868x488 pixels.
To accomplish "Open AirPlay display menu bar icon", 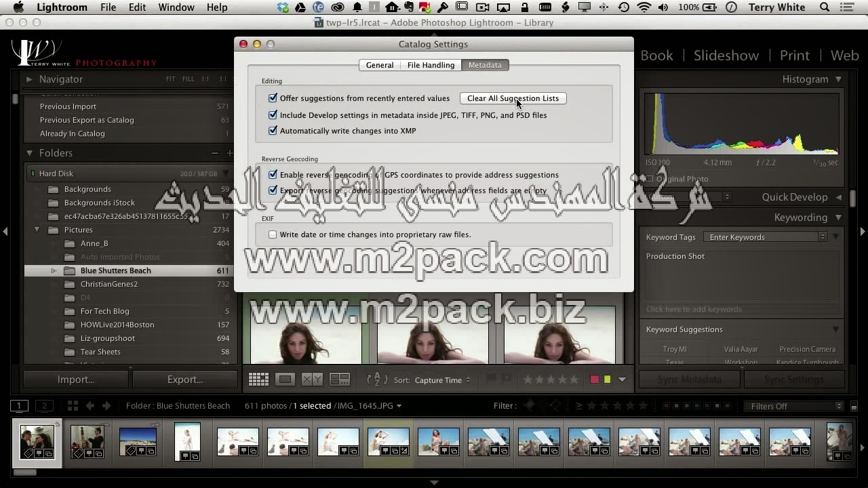I will tap(503, 7).
